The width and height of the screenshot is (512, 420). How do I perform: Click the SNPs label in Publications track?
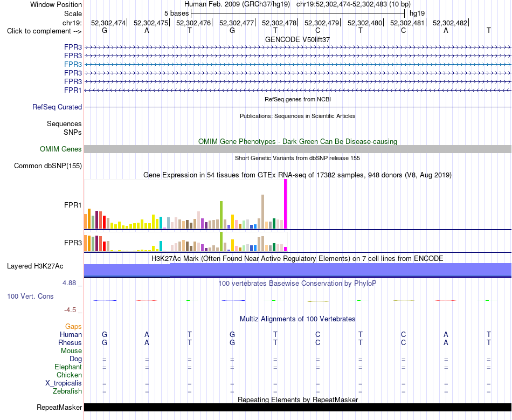73,132
